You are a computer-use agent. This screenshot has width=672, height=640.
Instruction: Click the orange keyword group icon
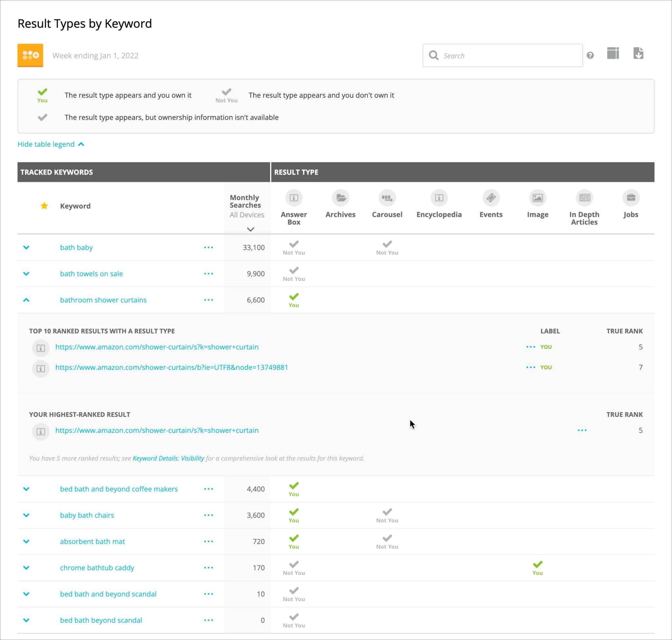(x=31, y=55)
